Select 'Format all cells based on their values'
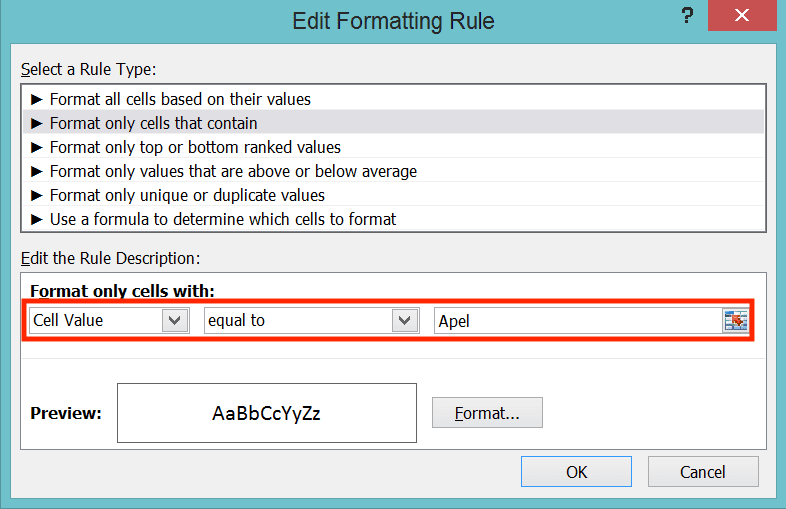 click(x=394, y=99)
